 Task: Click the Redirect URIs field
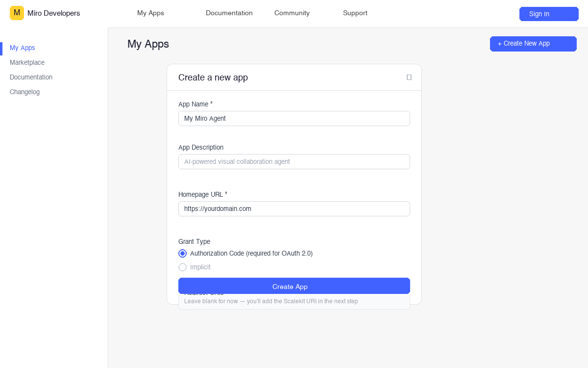coord(294,301)
